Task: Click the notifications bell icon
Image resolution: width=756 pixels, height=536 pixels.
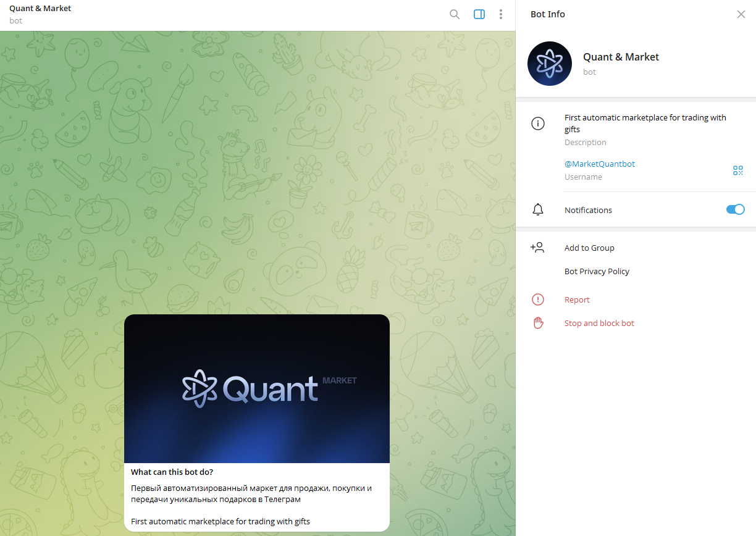Action: pos(538,210)
